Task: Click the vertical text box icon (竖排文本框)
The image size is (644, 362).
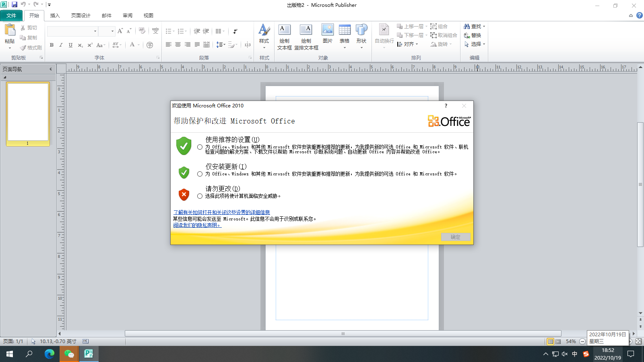Action: pyautogui.click(x=306, y=30)
